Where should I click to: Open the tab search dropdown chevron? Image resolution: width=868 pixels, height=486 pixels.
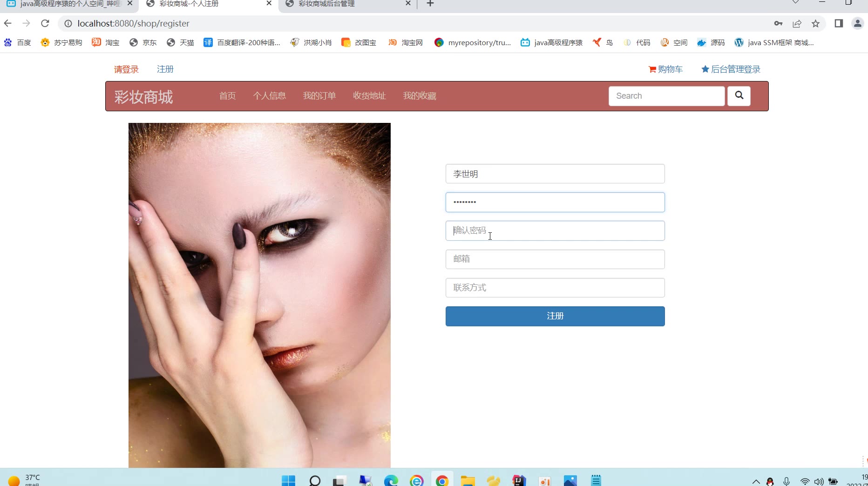pyautogui.click(x=796, y=2)
